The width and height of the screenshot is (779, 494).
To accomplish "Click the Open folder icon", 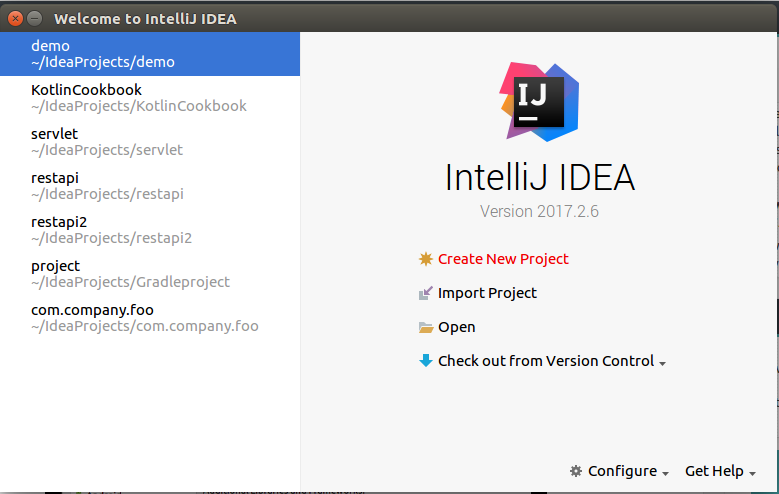I will click(426, 328).
